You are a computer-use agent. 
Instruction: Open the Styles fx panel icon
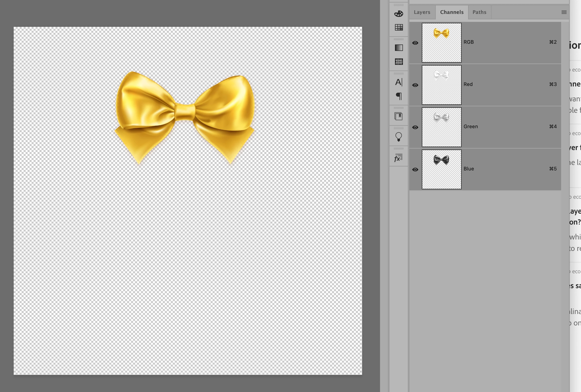pyautogui.click(x=398, y=158)
